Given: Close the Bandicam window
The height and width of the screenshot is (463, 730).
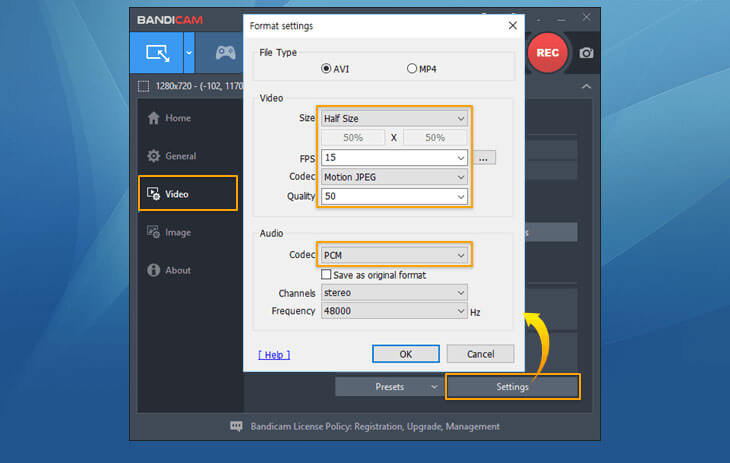Looking at the screenshot, I should [x=586, y=18].
